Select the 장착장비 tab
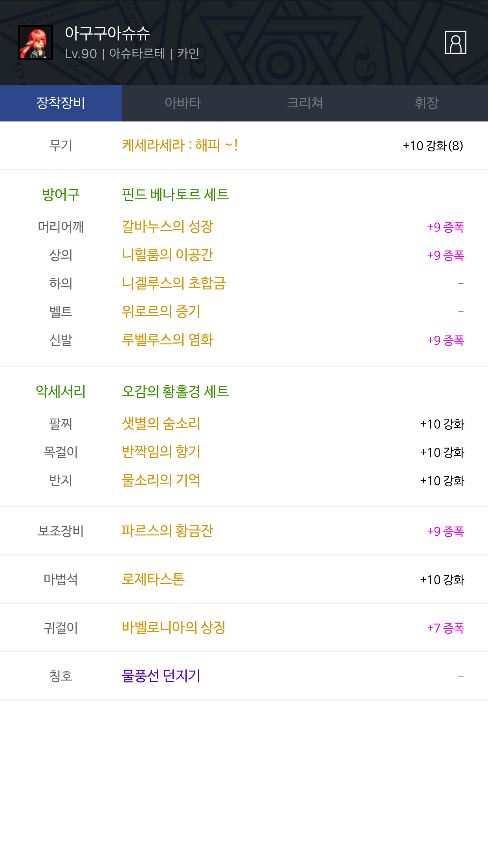 (61, 103)
